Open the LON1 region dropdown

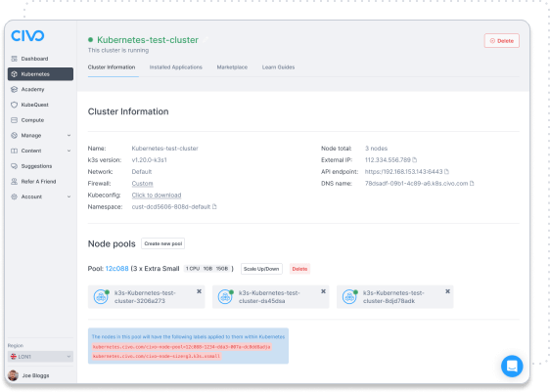[40, 357]
